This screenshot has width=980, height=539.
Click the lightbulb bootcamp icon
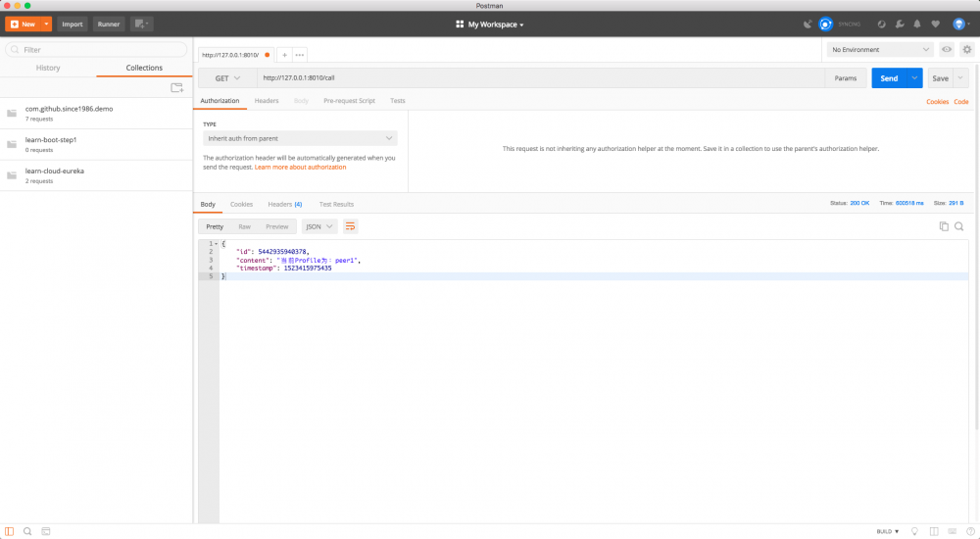(x=914, y=531)
